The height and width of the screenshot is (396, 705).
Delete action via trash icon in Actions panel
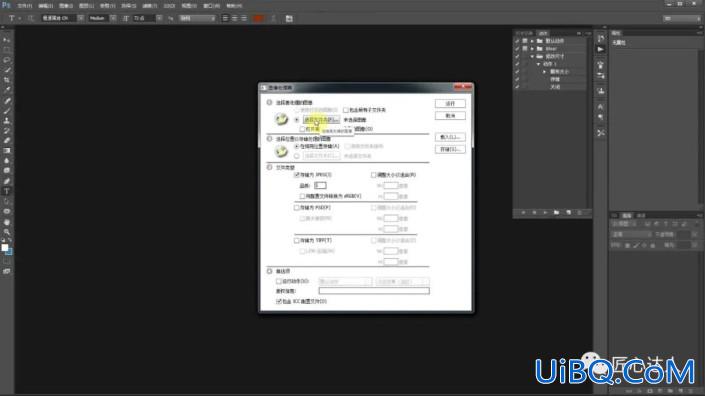click(580, 212)
